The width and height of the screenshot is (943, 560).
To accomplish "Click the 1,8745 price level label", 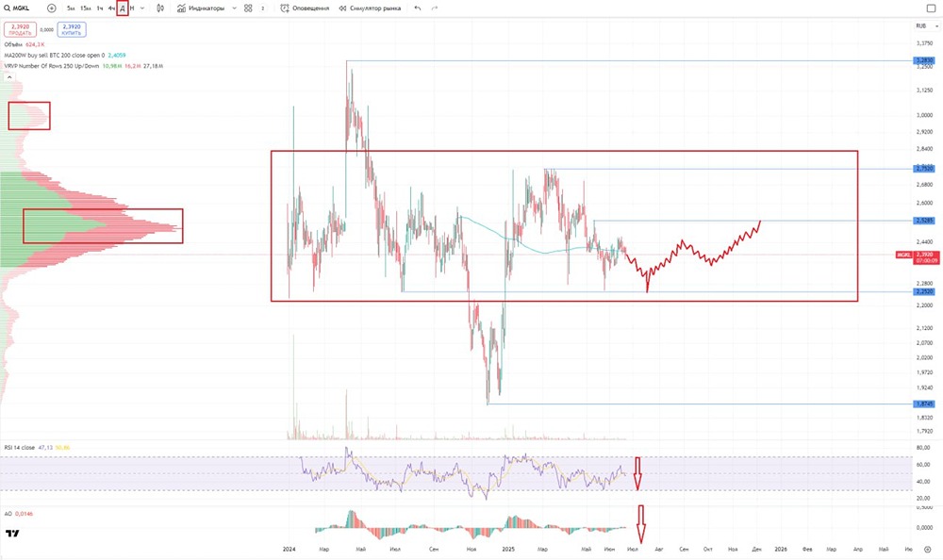I will 924,404.
